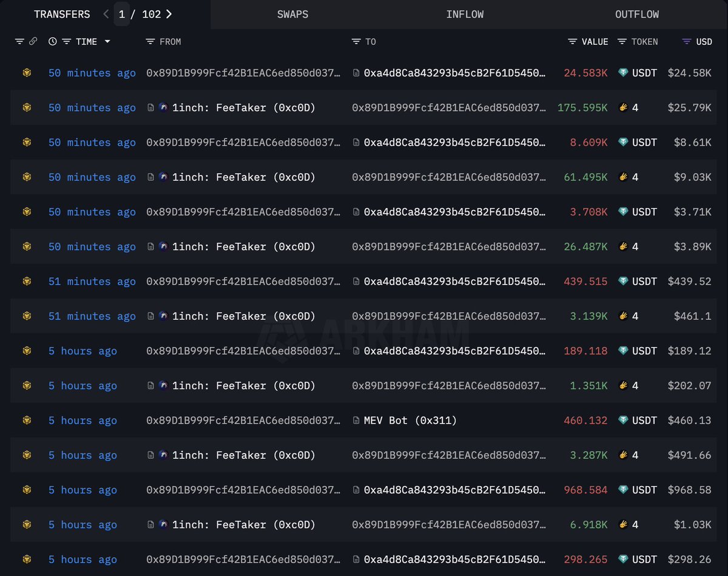Click BNB chain icon in $25.79K row
This screenshot has height=576, width=728.
coord(27,107)
